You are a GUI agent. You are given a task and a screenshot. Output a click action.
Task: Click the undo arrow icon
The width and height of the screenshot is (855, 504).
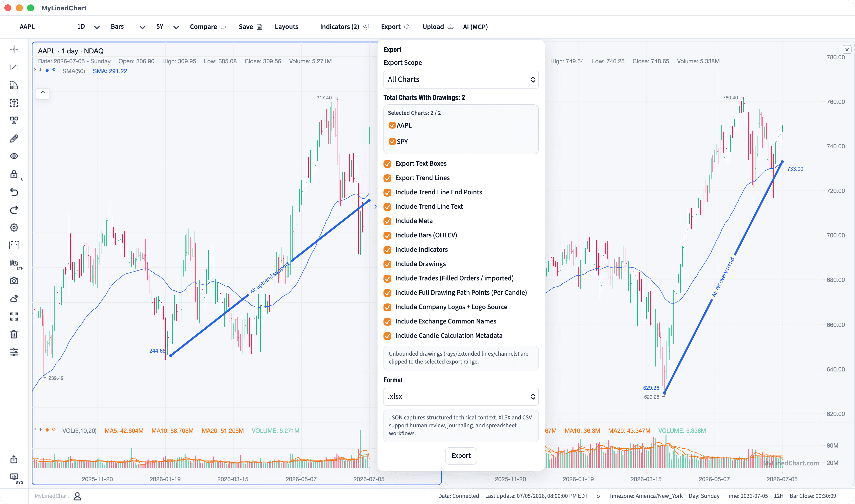point(14,192)
